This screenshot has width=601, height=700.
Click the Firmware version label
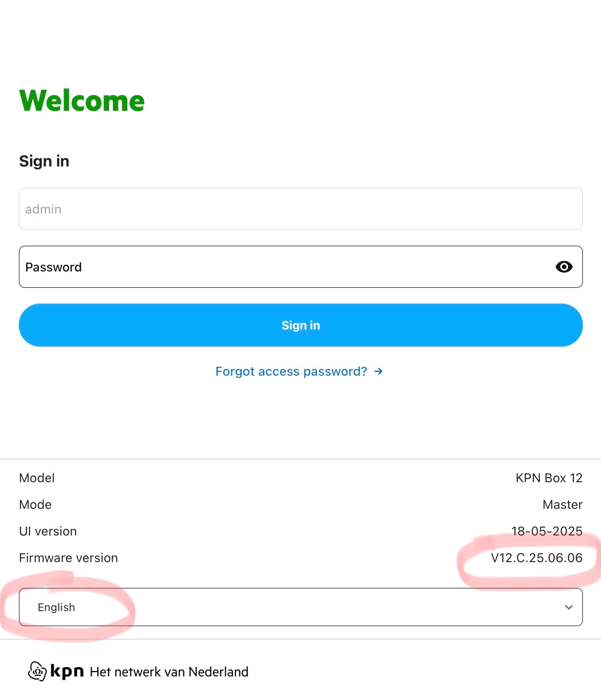[x=69, y=558]
